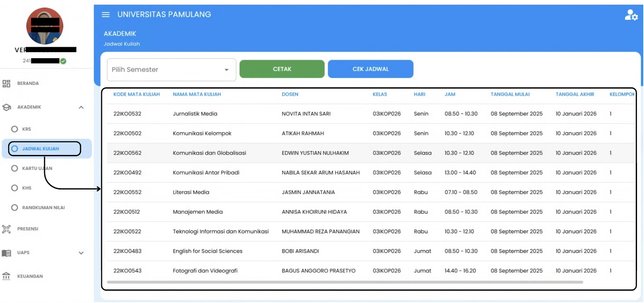Image resolution: width=644 pixels, height=303 pixels.
Task: Click lecturer name BOBI ARISANDI
Action: click(x=300, y=251)
